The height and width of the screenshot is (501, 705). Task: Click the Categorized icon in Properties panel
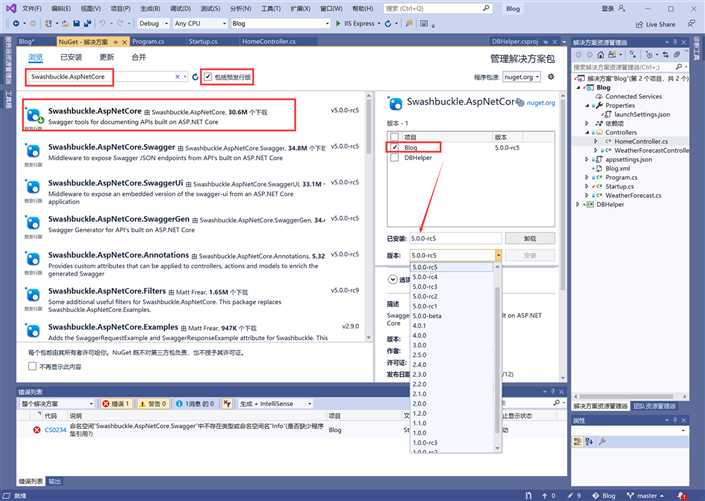click(x=578, y=442)
